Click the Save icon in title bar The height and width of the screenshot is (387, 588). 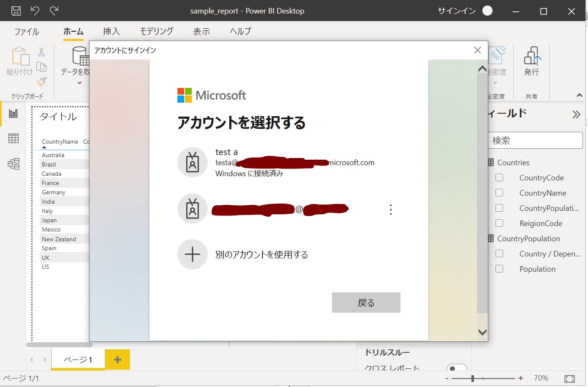tap(16, 11)
